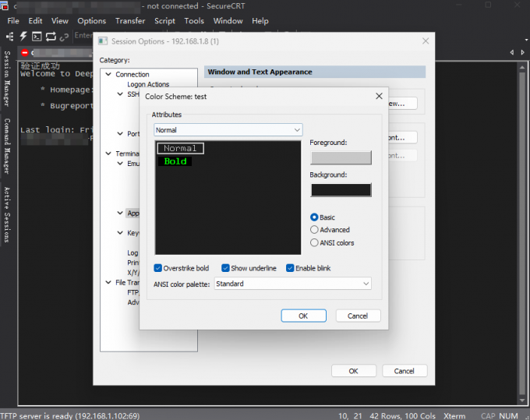The width and height of the screenshot is (530, 420).
Task: Collapse the Connection tree node
Action: click(108, 74)
